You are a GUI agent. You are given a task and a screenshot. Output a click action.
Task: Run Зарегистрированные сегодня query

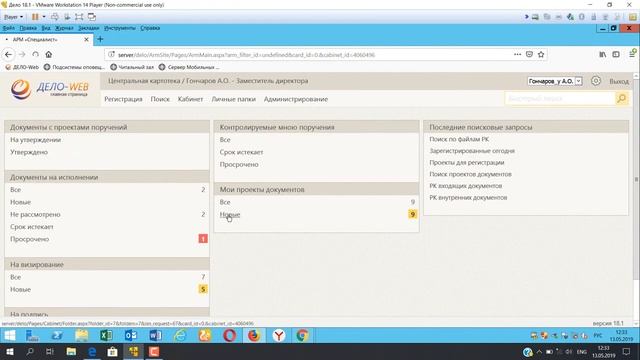[x=472, y=151]
